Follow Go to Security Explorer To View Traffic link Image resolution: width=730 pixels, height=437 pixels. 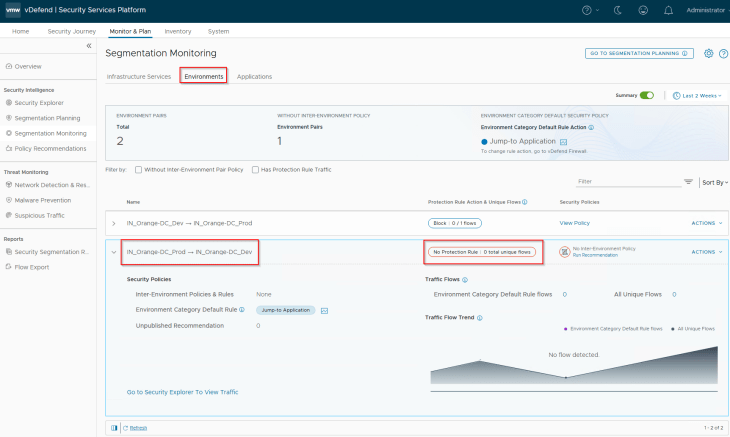pyautogui.click(x=182, y=392)
